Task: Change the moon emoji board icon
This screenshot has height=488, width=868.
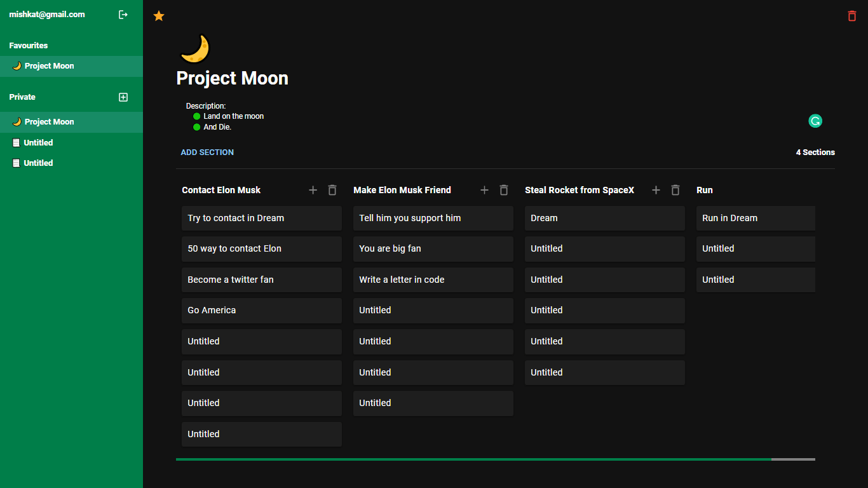Action: point(194,50)
